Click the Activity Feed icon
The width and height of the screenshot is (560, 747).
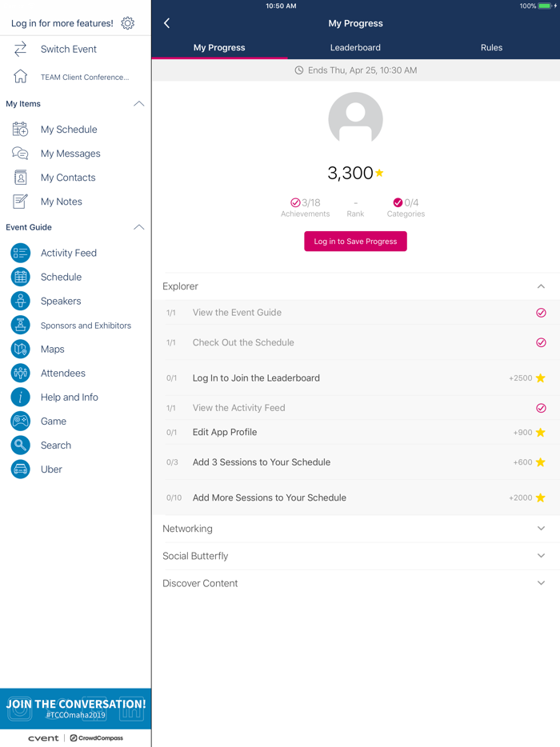21,253
